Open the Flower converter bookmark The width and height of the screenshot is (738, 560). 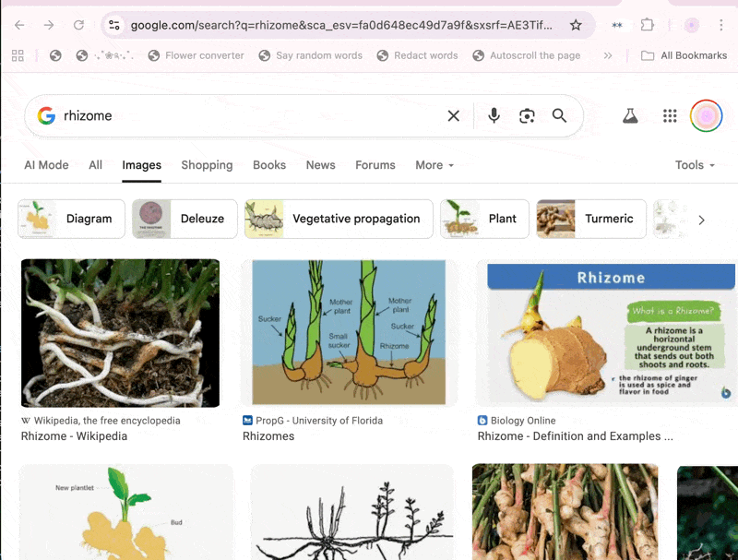[196, 55]
